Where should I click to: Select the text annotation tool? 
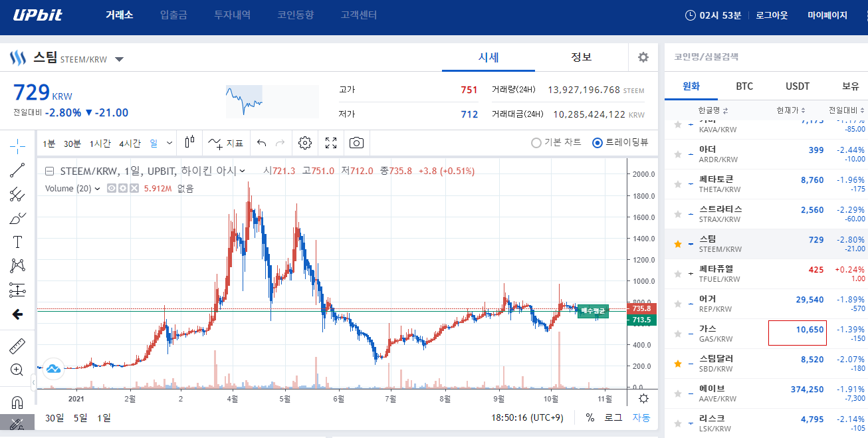tap(18, 242)
